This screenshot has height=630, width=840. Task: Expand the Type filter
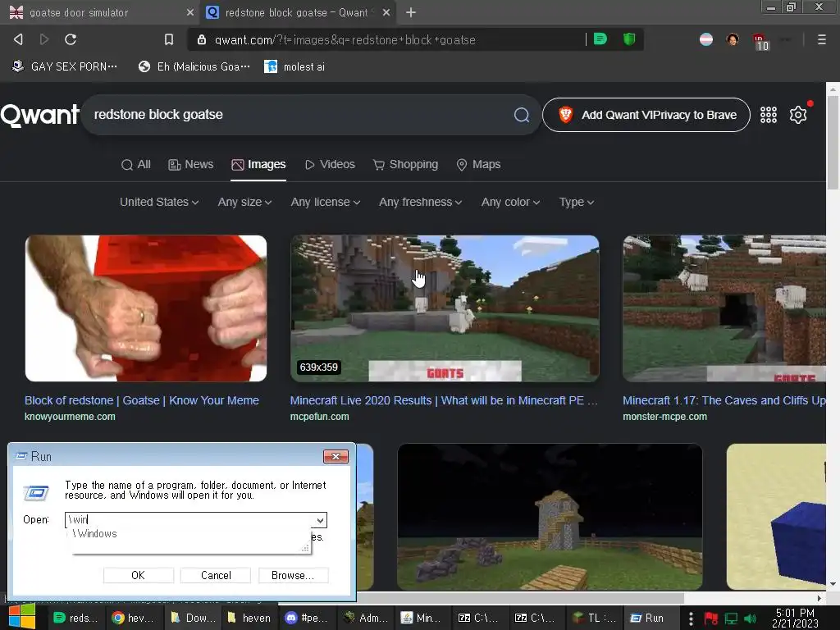[x=577, y=202]
